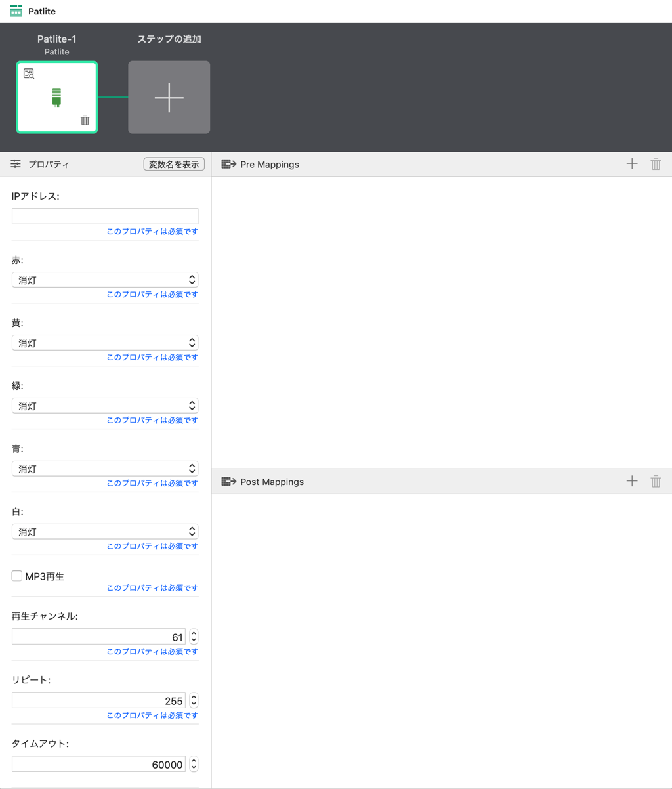
Task: Click the プロパティ panel settings icon
Action: [16, 164]
